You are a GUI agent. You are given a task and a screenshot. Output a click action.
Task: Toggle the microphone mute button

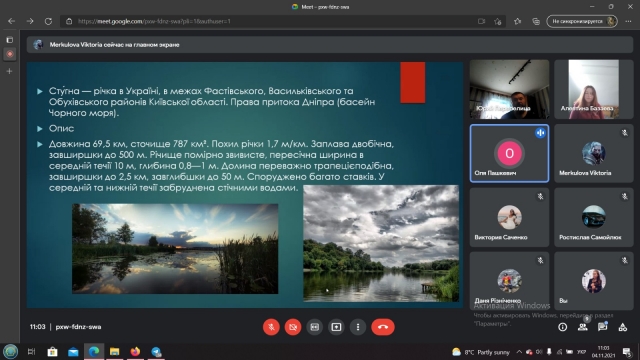click(271, 327)
